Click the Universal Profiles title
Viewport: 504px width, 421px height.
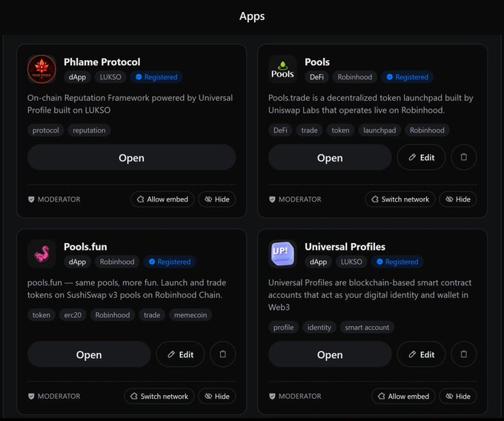345,247
